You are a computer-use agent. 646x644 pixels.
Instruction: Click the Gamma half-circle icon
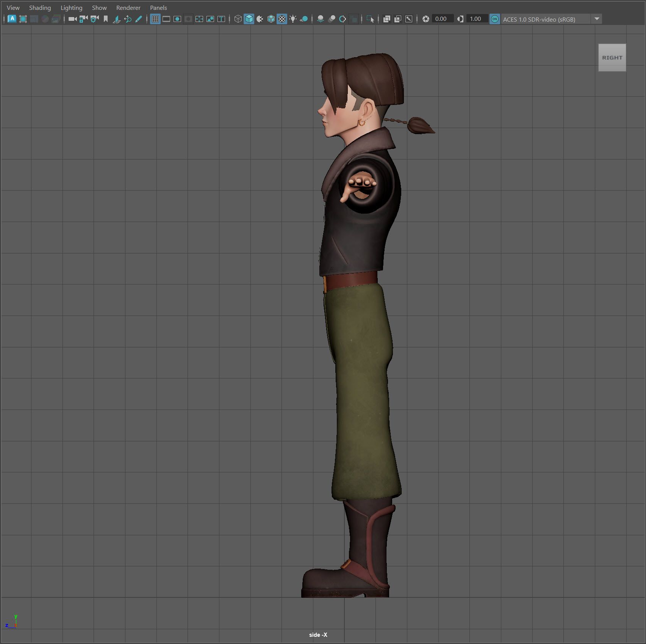coord(460,19)
